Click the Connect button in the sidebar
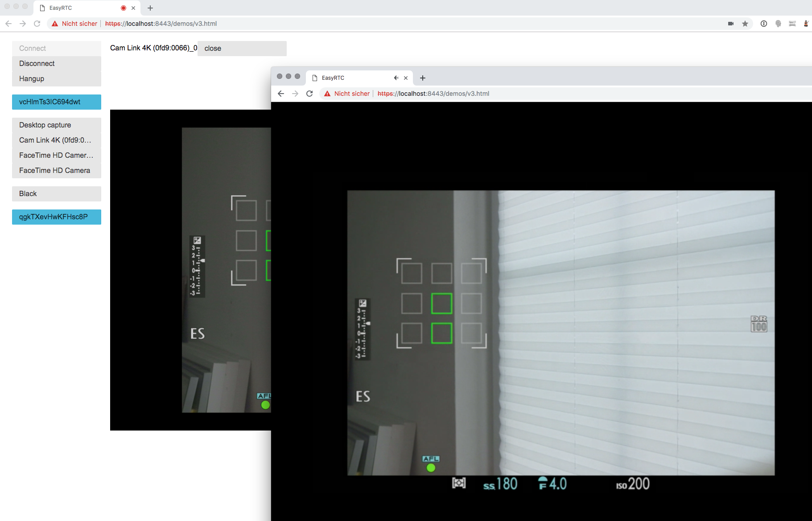 (x=57, y=49)
